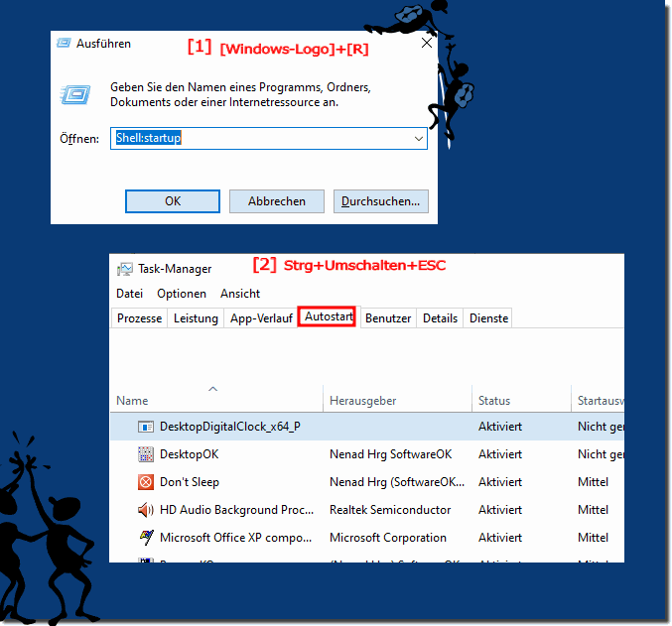Click the DesktopOK app icon
Viewport: 672px width, 626px height.
pyautogui.click(x=146, y=454)
